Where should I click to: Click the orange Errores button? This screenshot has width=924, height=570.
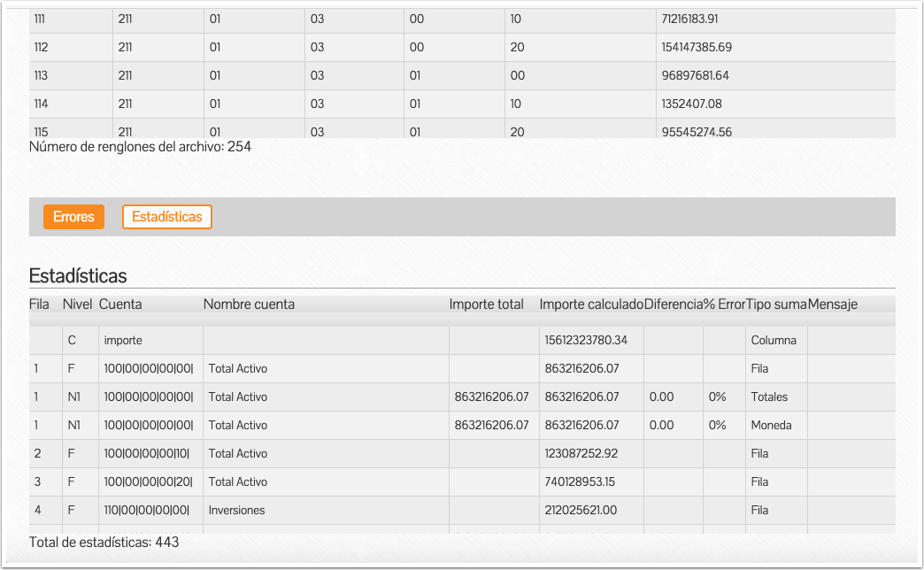tap(73, 217)
